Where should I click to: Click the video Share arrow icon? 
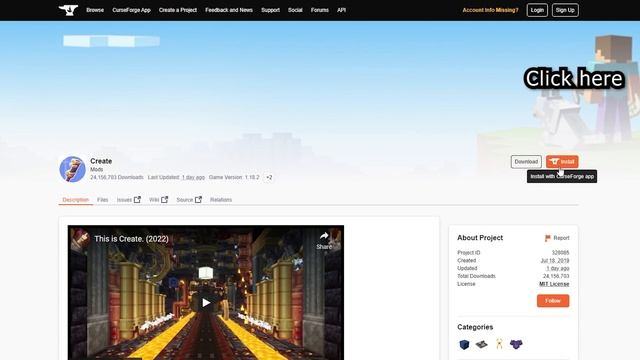click(x=324, y=236)
